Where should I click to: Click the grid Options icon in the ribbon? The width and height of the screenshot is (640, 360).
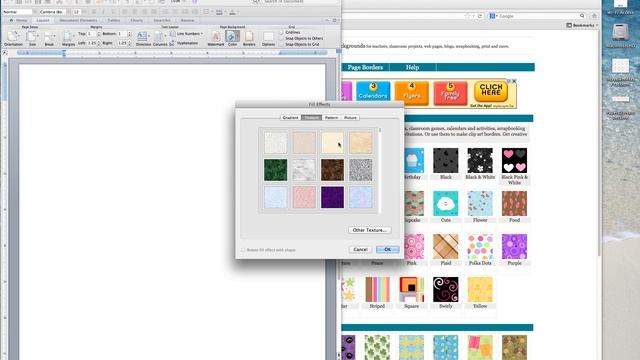pyautogui.click(x=268, y=36)
